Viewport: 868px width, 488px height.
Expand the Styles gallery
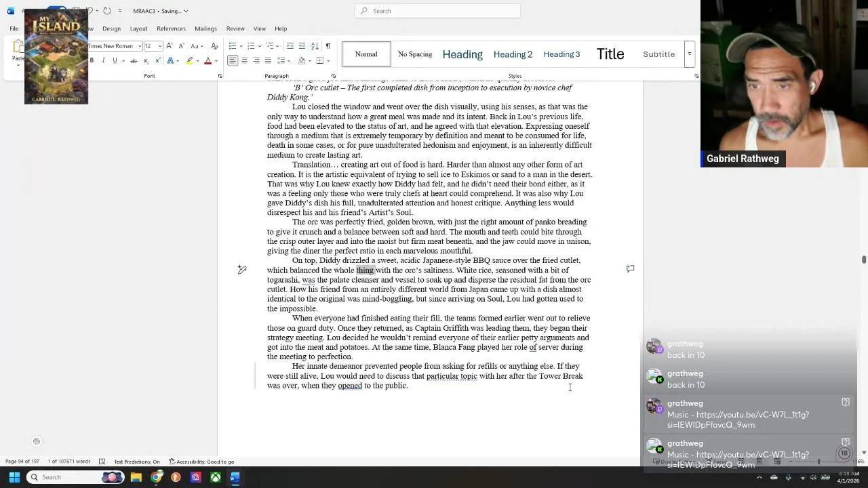point(689,54)
